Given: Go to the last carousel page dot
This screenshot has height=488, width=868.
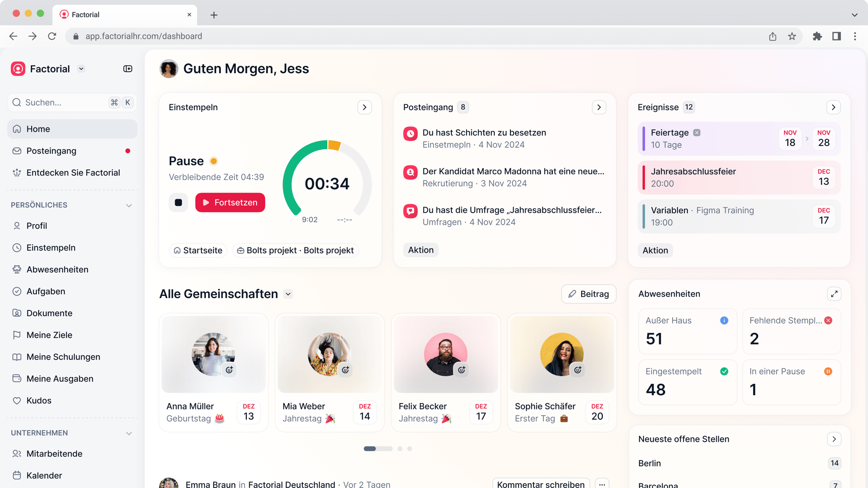Looking at the screenshot, I should tap(409, 449).
